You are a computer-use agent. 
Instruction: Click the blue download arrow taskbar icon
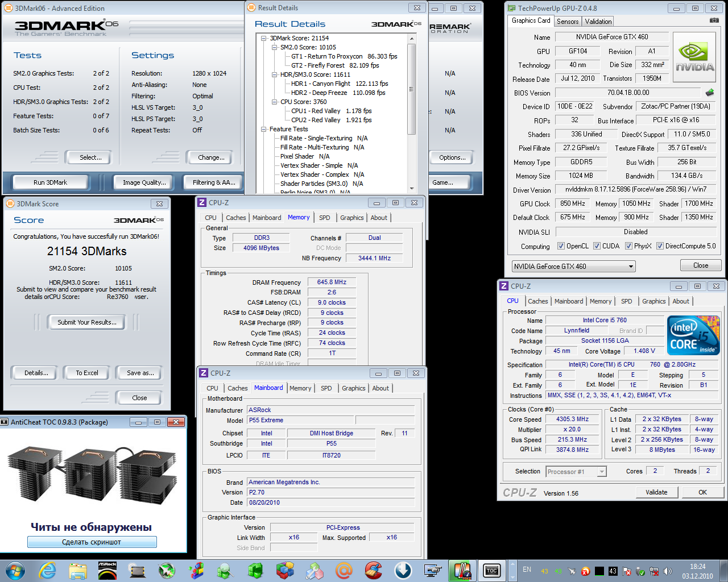pos(403,570)
